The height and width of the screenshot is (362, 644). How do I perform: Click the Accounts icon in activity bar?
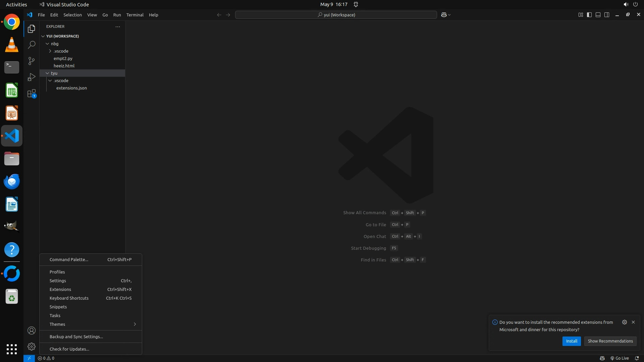[x=32, y=331]
